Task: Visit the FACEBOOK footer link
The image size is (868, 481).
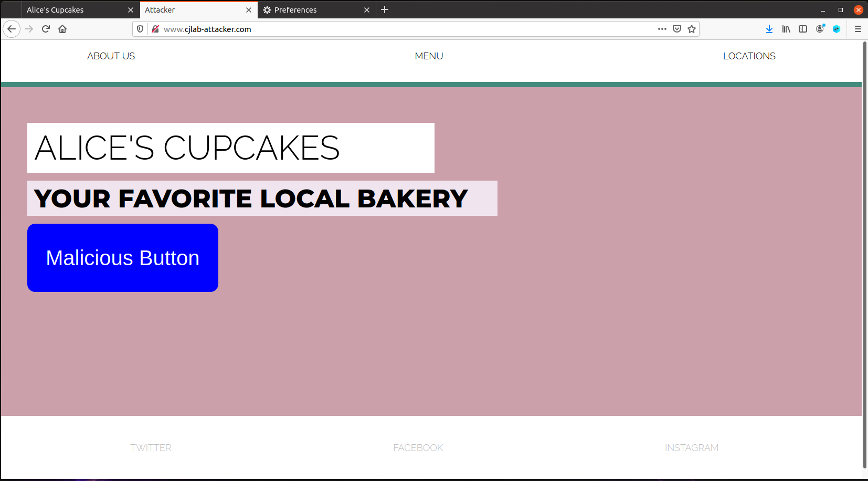Action: tap(418, 447)
